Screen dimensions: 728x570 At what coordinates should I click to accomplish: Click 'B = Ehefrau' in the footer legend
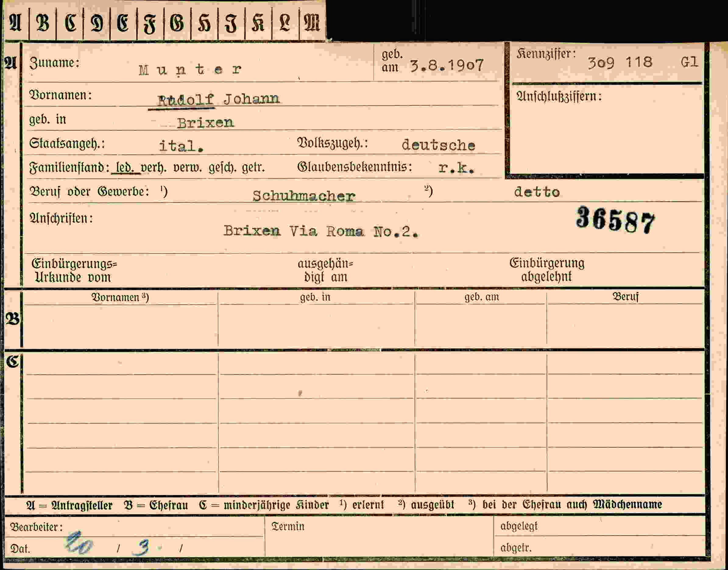[x=156, y=505]
